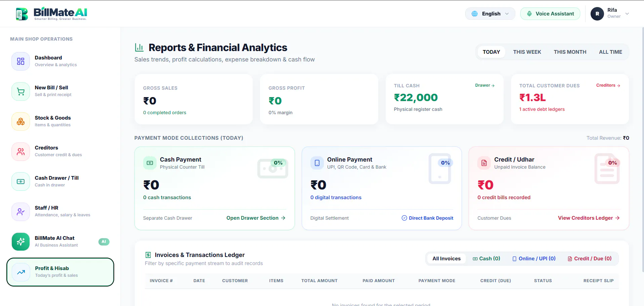Open View Creditors Ledger link
Image resolution: width=644 pixels, height=306 pixels.
pos(589,218)
